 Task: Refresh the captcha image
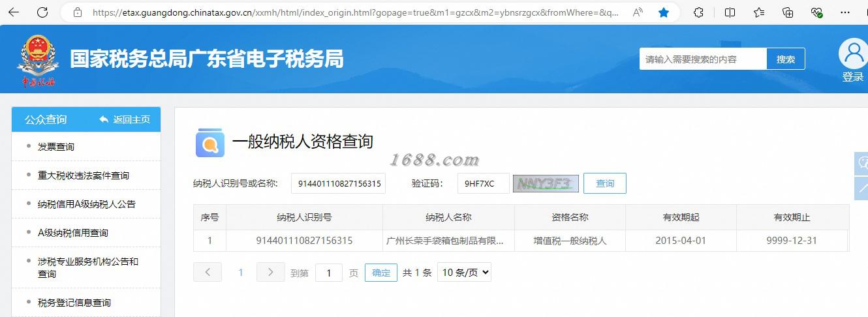pos(546,184)
